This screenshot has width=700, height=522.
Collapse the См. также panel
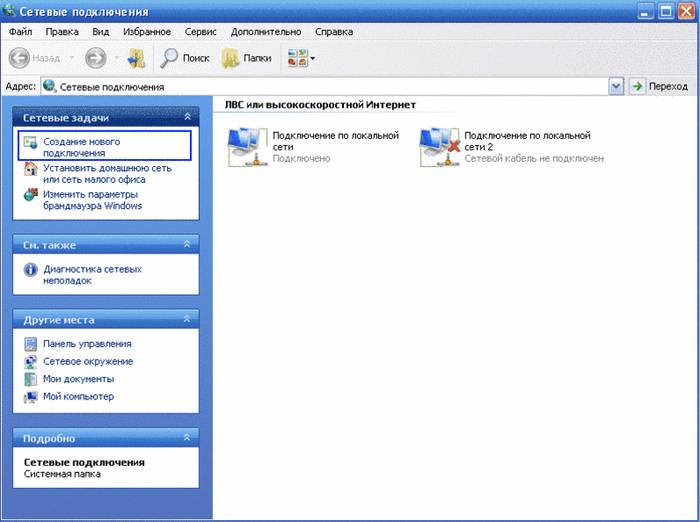tap(185, 245)
